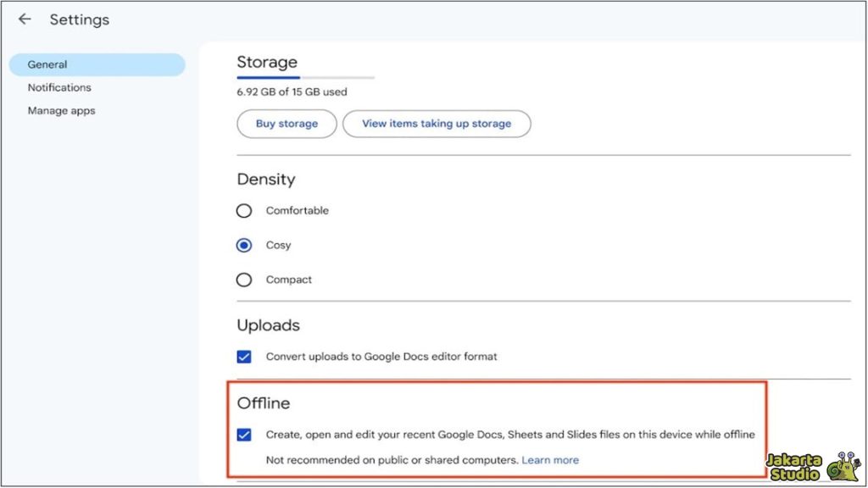Viewport: 868px width, 488px height.
Task: Open the Notifications settings section
Action: (x=59, y=87)
